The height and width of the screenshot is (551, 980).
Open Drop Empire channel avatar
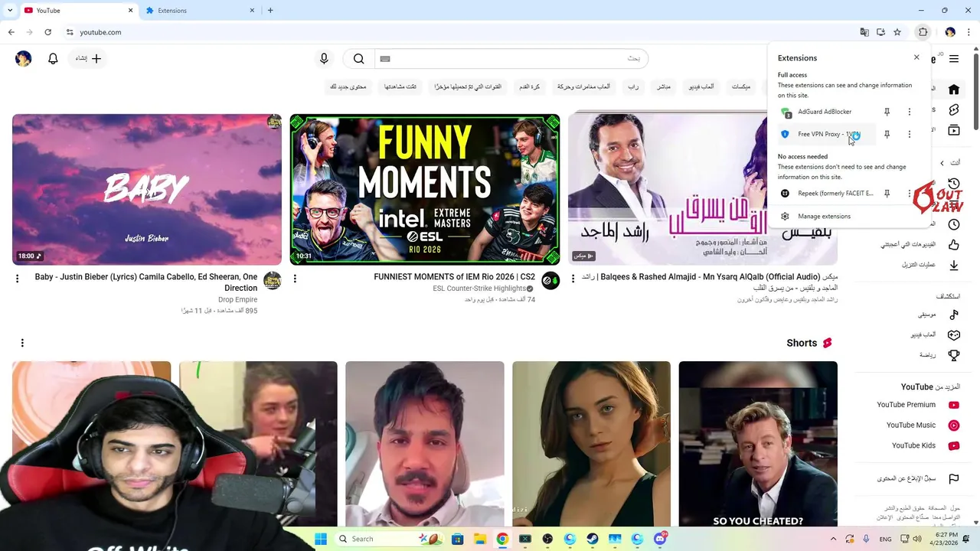pos(272,281)
